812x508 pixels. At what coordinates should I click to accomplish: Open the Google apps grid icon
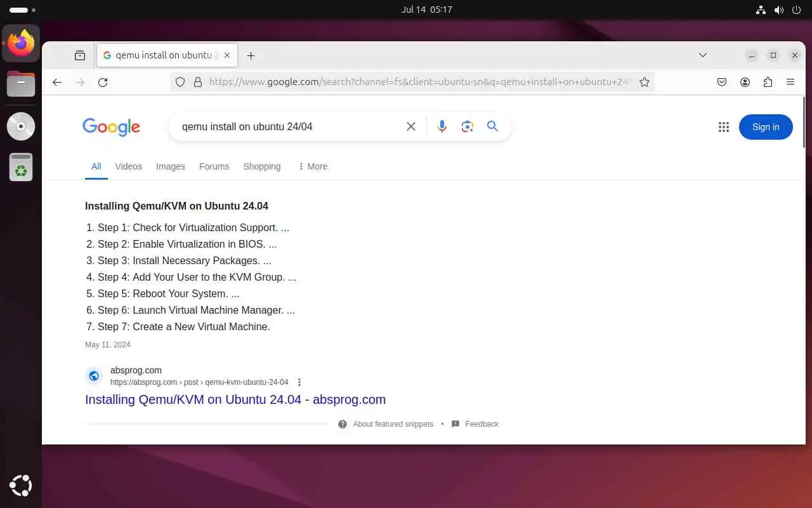tap(724, 127)
